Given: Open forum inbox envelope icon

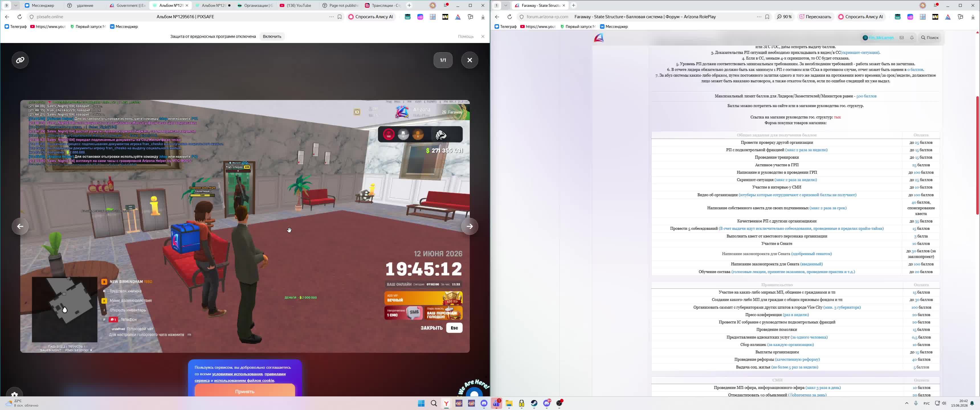Looking at the screenshot, I should (x=901, y=38).
